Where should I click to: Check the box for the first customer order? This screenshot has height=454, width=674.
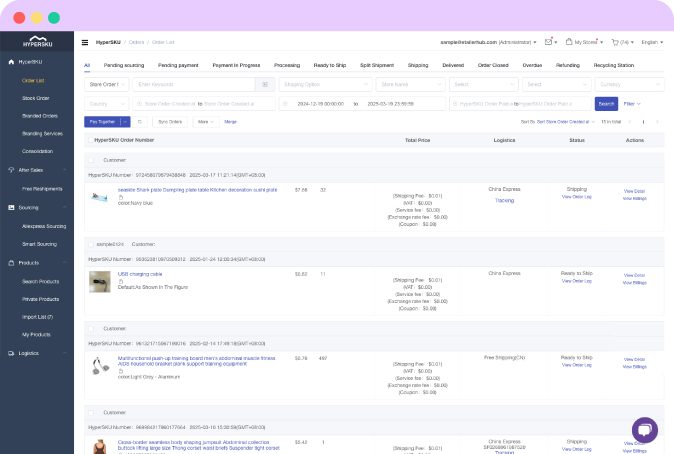(92, 160)
